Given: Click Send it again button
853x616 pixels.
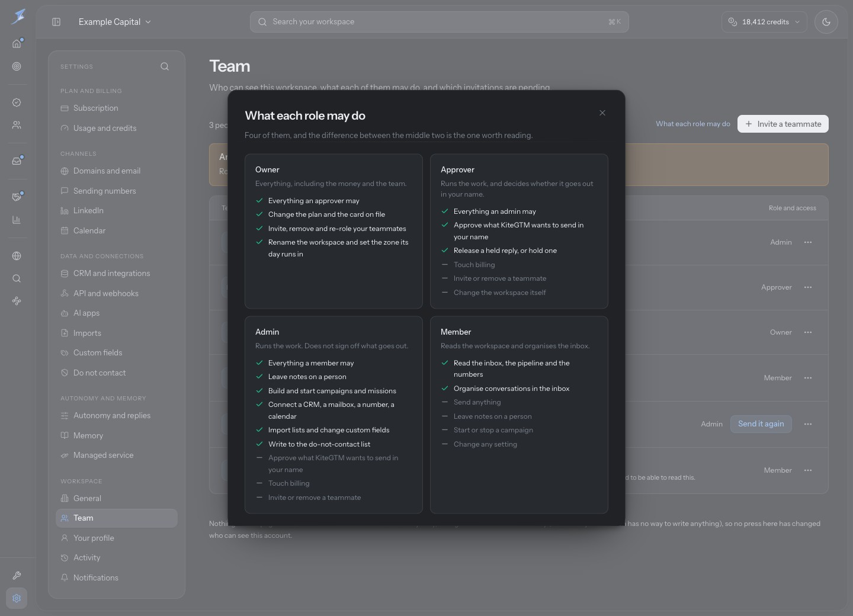Looking at the screenshot, I should (761, 424).
